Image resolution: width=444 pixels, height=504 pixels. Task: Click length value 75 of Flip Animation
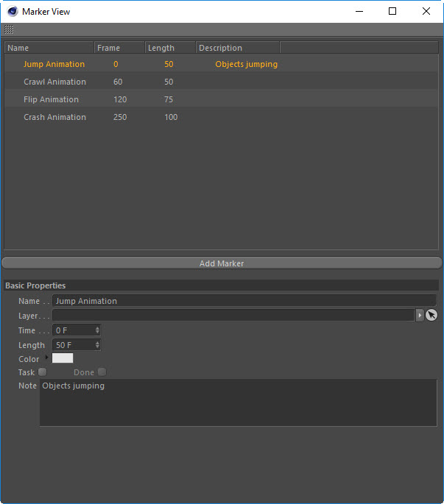tap(169, 99)
